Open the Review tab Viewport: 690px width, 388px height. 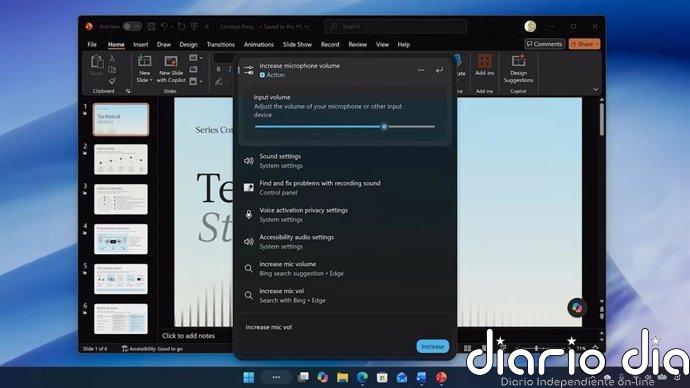pos(357,44)
